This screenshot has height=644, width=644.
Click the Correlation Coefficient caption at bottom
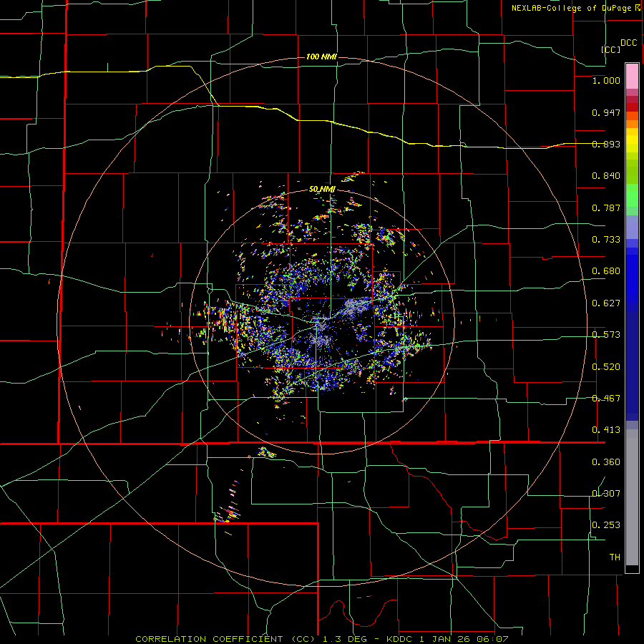pyautogui.click(x=321, y=639)
